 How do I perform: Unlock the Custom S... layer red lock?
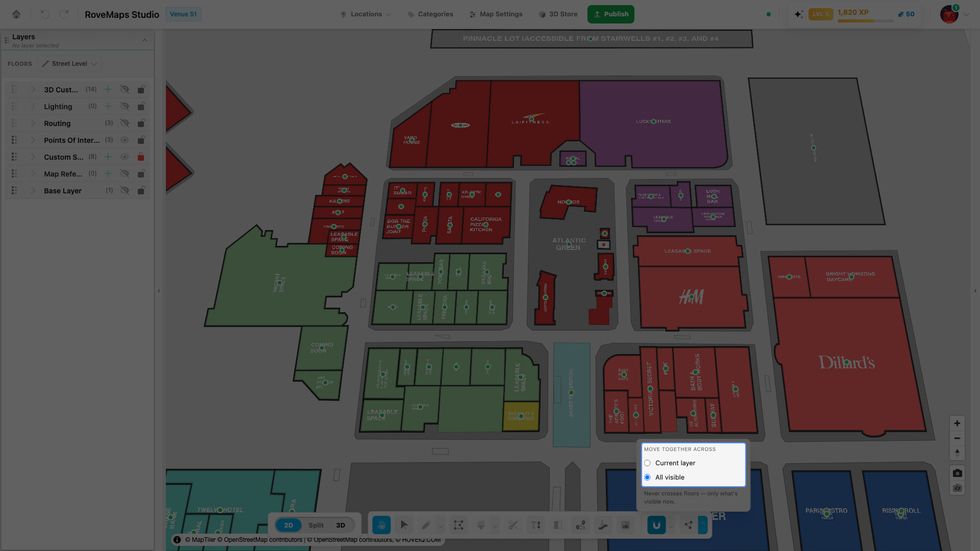pyautogui.click(x=141, y=157)
